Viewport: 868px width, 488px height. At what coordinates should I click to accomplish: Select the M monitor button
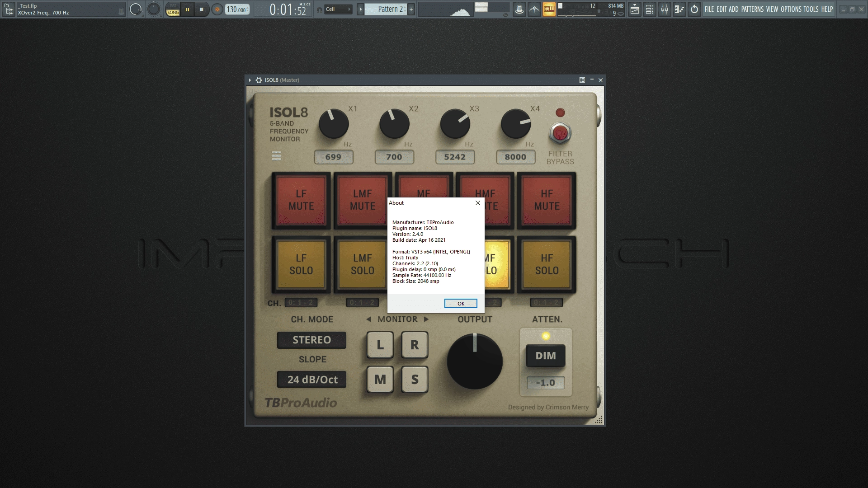380,380
